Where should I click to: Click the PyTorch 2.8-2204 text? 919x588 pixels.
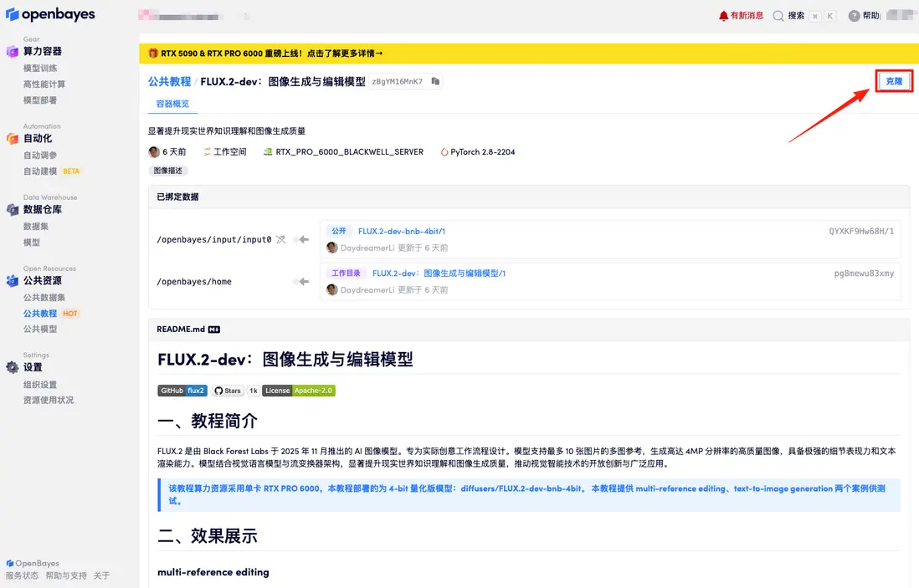[482, 152]
